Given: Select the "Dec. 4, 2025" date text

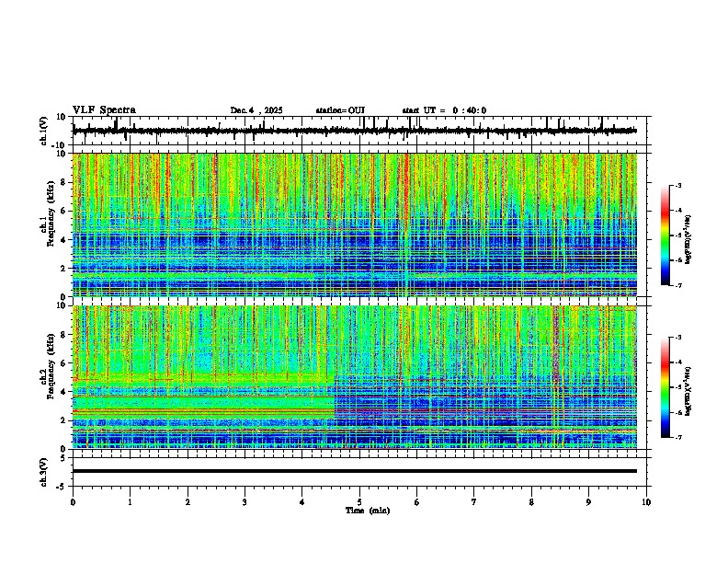Looking at the screenshot, I should [256, 110].
